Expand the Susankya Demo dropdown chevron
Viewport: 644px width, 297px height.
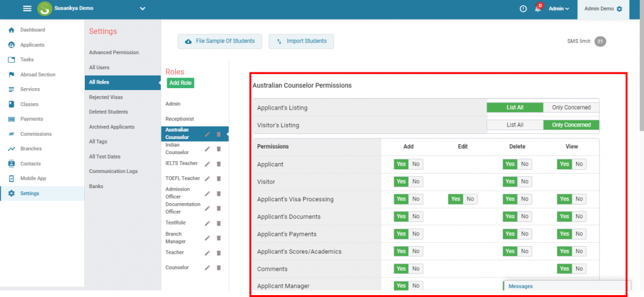click(142, 9)
